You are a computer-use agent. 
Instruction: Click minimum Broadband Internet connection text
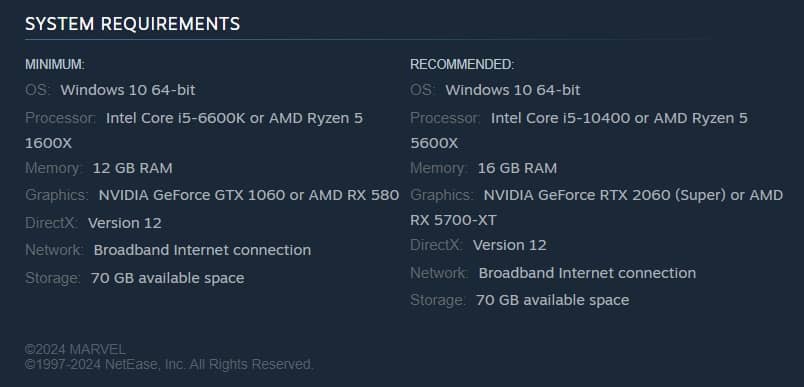point(203,250)
